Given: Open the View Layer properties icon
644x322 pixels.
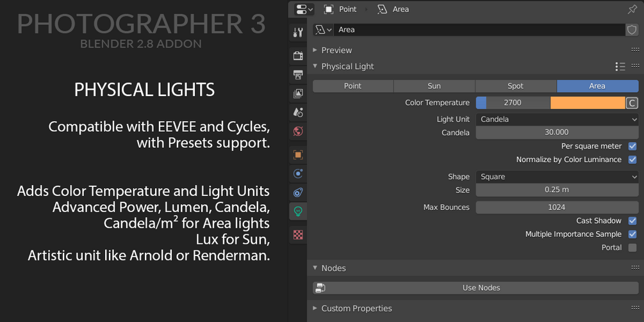Looking at the screenshot, I should 298,93.
